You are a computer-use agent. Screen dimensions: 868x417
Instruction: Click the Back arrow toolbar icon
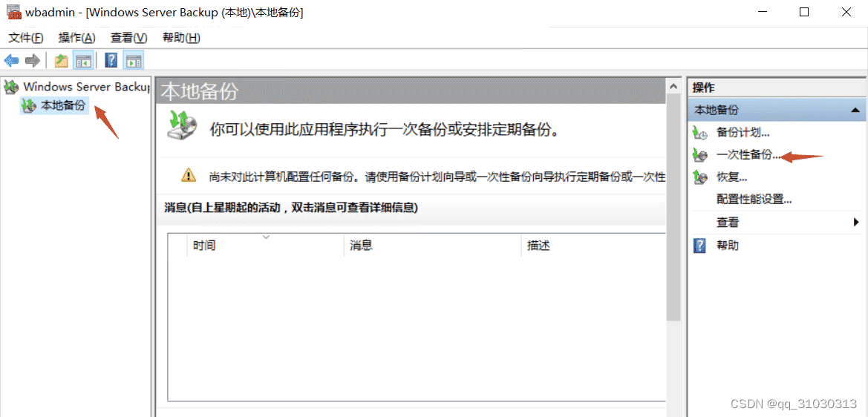click(11, 60)
